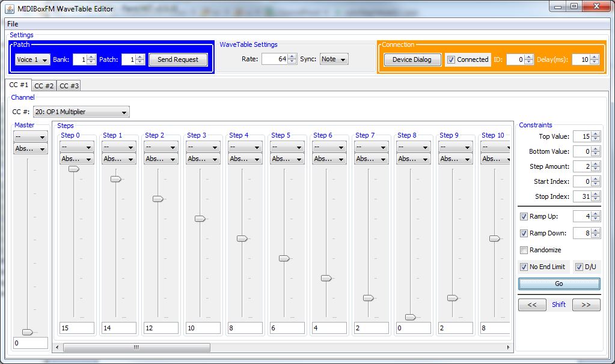Increase the Rate spinner value
Image resolution: width=615 pixels, height=364 pixels.
292,56
